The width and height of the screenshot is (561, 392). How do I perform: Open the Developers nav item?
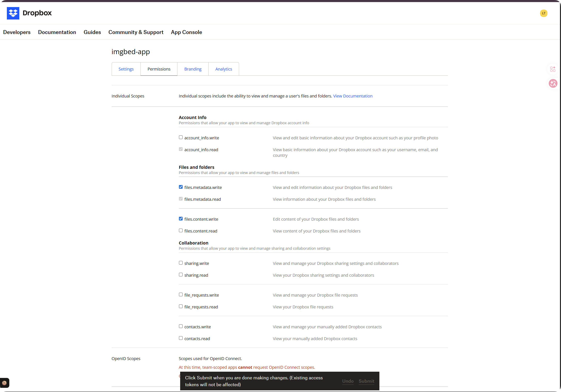point(17,32)
